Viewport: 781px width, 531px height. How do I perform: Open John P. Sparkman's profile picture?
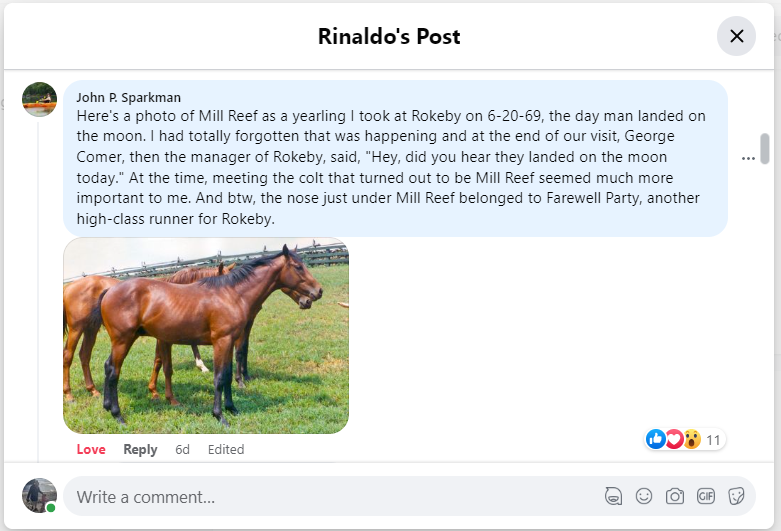coord(39,99)
